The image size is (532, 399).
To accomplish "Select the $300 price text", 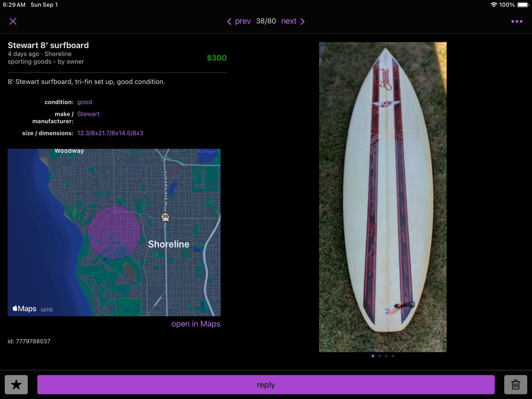I will tap(217, 58).
